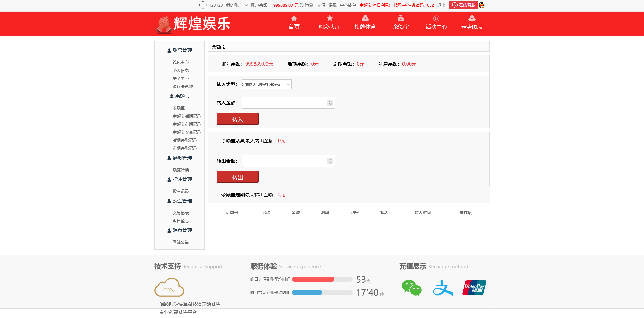Screen dimensions: 644x318
Task: Open the 转入类型 interest-rate dropdown
Action: tap(266, 84)
